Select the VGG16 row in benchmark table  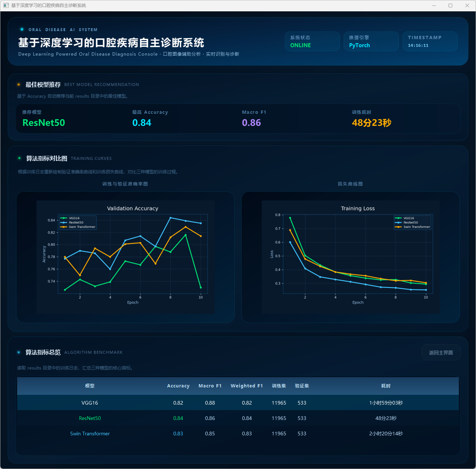tap(238, 403)
